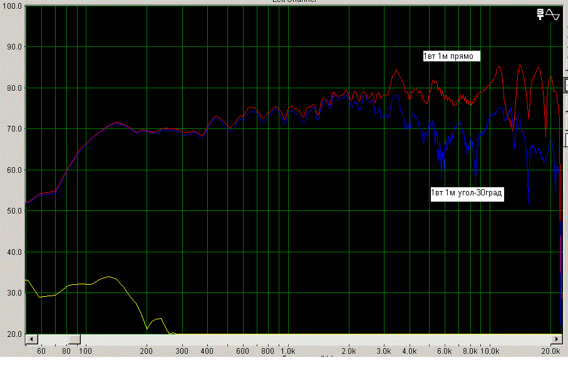
Task: Select the label '1вт 1м прямо'
Action: 452,56
